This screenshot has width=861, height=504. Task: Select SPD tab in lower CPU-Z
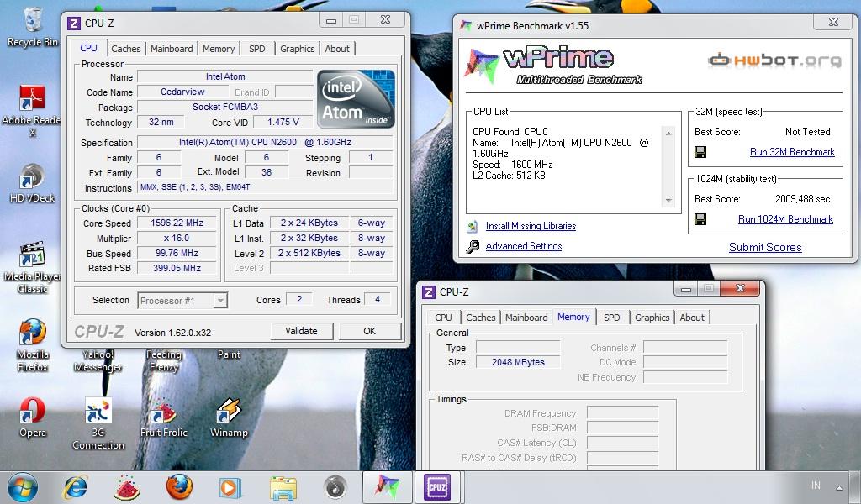(612, 318)
